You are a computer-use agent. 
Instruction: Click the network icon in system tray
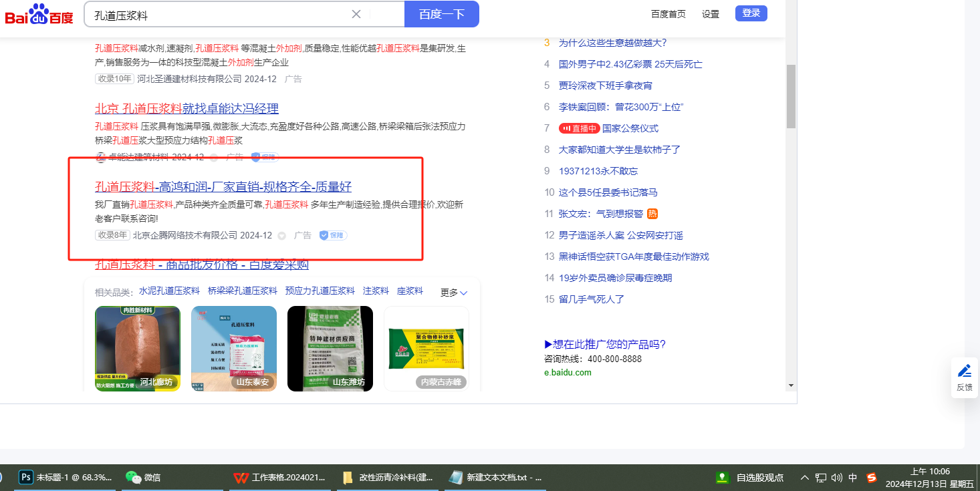pyautogui.click(x=821, y=478)
